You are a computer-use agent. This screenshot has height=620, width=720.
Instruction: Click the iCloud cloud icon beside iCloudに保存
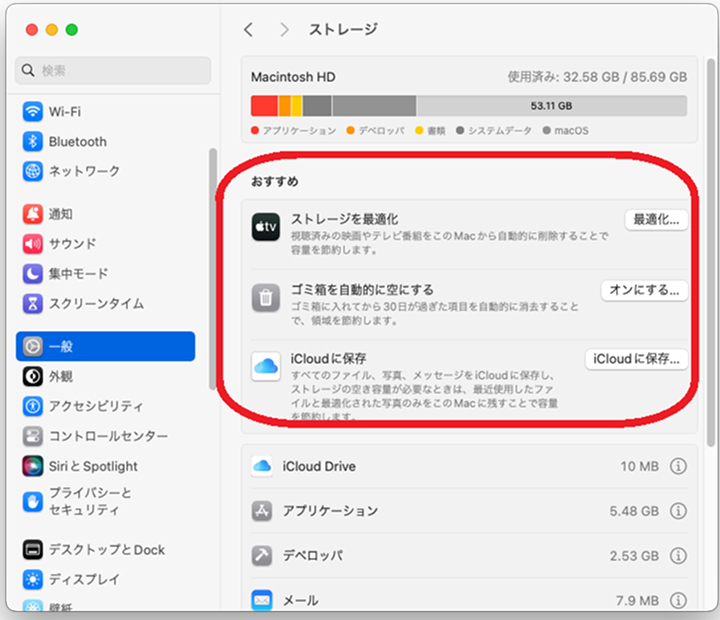(x=266, y=366)
